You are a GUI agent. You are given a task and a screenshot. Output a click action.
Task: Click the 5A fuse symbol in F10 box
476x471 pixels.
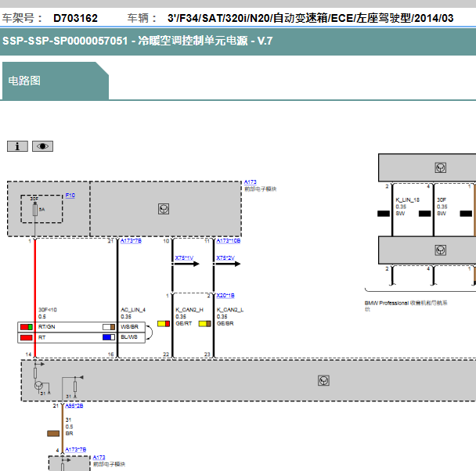coord(35,209)
